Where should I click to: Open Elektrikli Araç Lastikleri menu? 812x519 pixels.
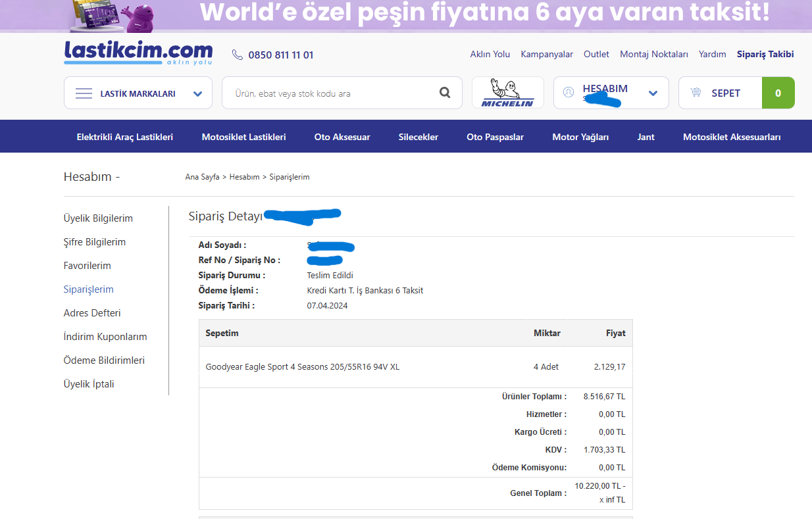pyautogui.click(x=124, y=137)
